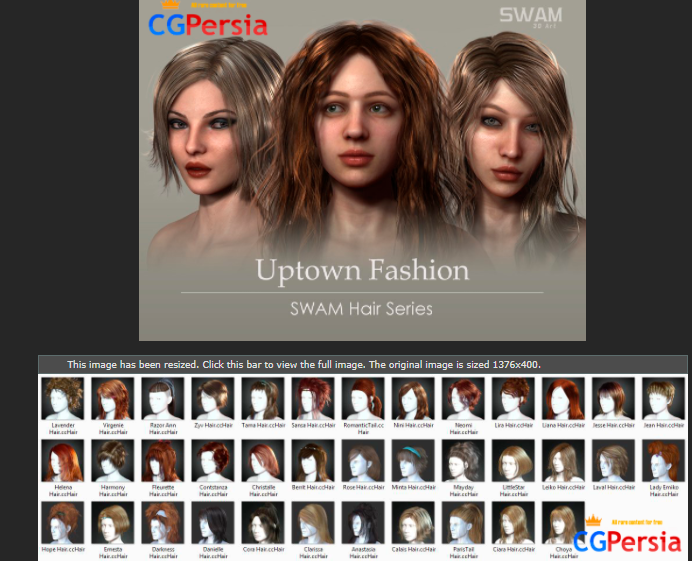Viewport: 692px width, 561px height.
Task: Choose the Zyv Hair thumbnail
Action: [213, 399]
